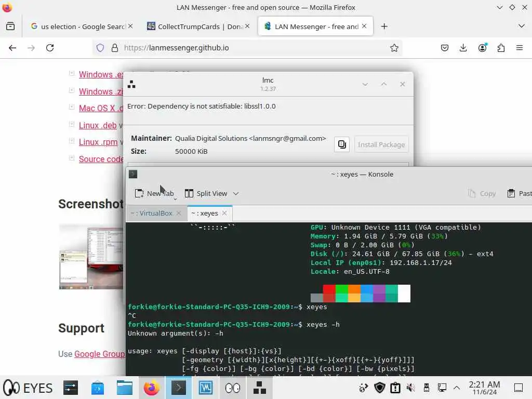Open Dolphin file manager from taskbar
532x399 pixels.
[125, 388]
